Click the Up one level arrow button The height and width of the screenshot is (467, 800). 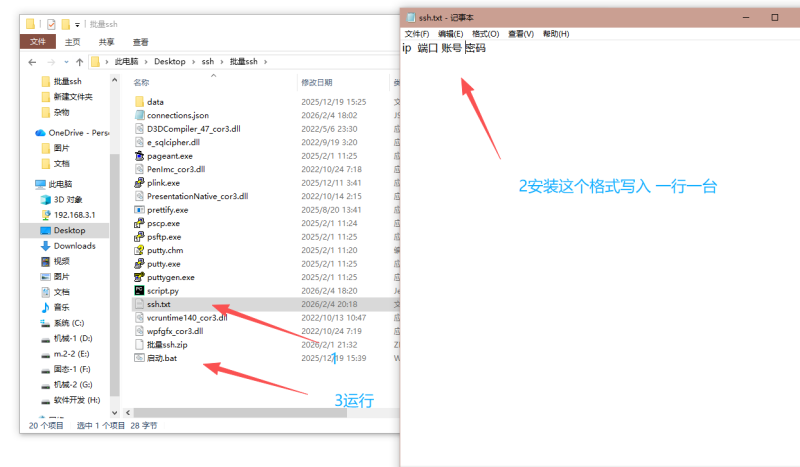80,62
